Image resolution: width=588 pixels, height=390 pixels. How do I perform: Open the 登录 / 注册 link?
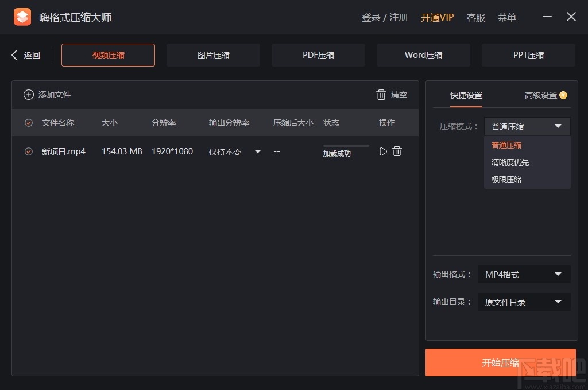click(x=384, y=17)
